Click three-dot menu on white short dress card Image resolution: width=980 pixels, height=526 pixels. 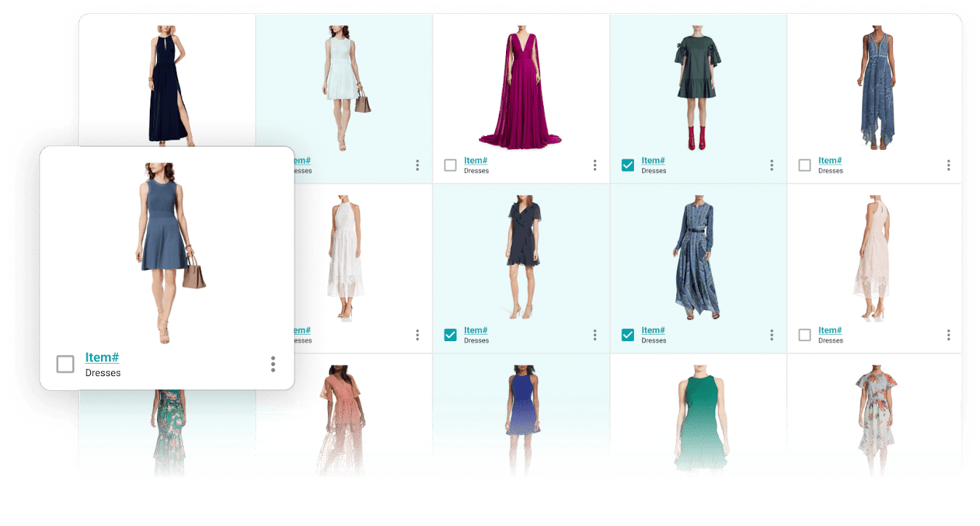pos(417,165)
